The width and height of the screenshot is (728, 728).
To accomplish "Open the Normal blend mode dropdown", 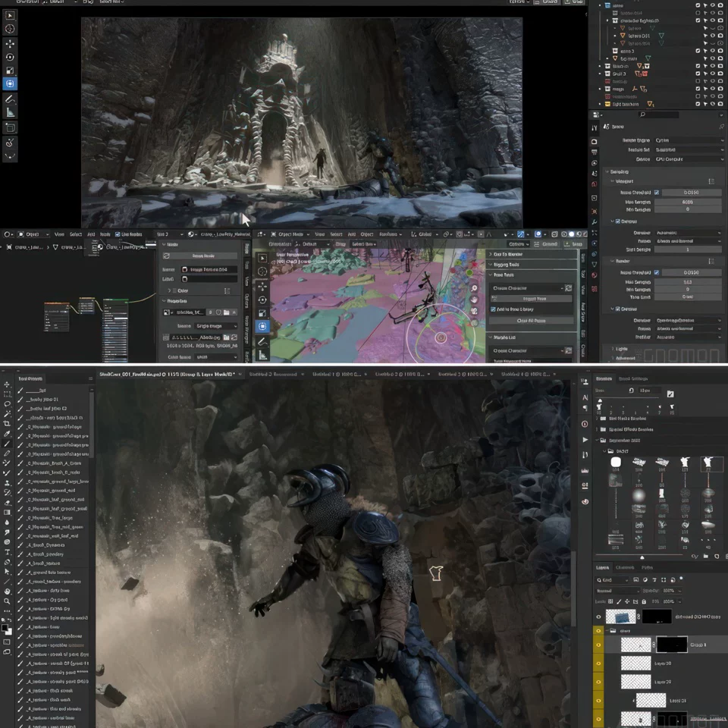I will [x=618, y=591].
